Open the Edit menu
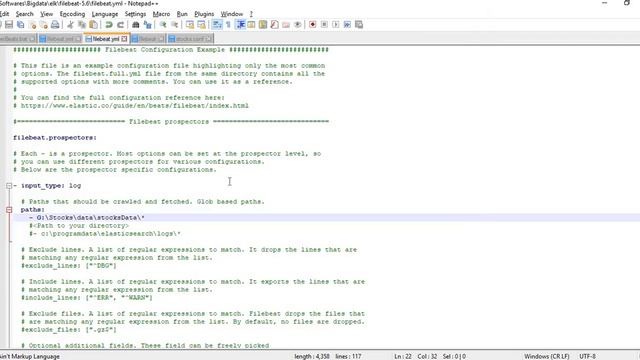The image size is (640, 360). pos(4,14)
